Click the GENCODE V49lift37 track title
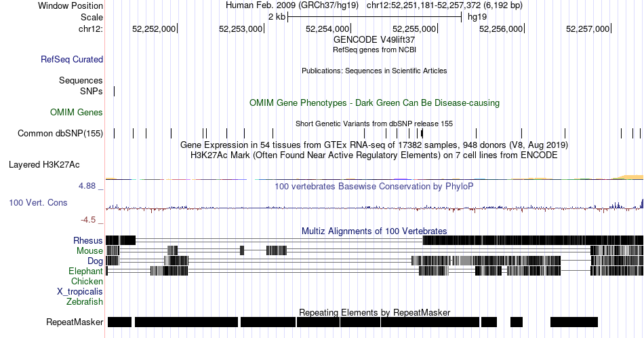This screenshot has width=644, height=338. pos(374,40)
